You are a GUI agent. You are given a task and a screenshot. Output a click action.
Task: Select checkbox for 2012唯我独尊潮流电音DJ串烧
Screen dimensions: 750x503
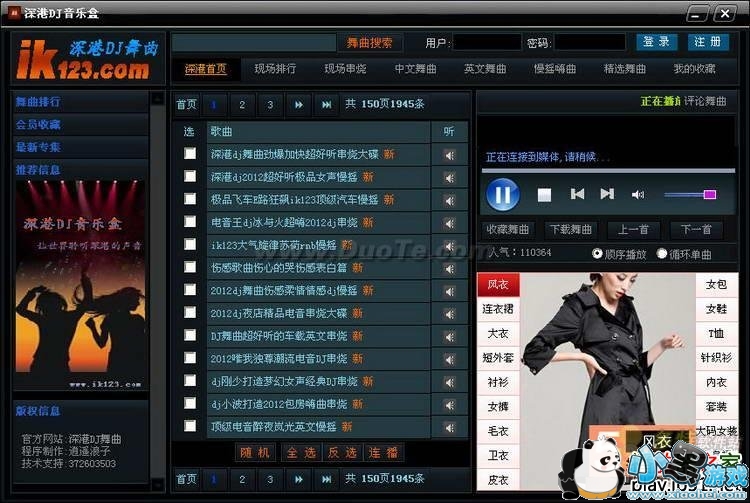point(190,358)
